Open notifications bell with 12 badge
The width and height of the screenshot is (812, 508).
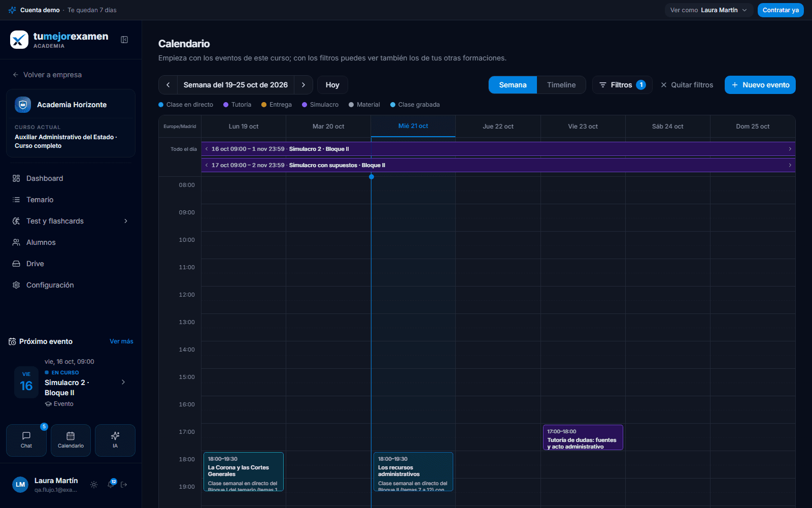click(x=111, y=484)
